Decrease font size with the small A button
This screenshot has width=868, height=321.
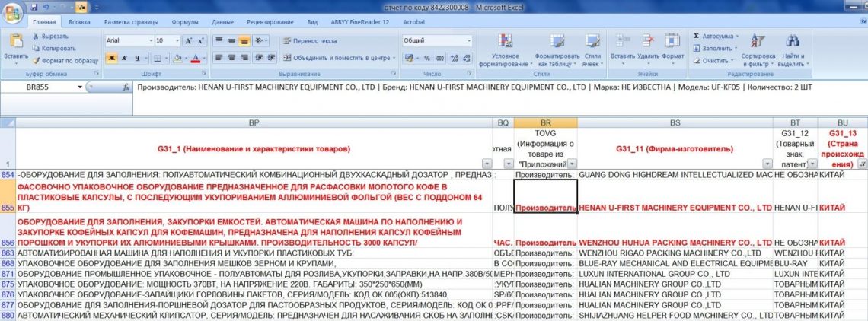coord(199,41)
